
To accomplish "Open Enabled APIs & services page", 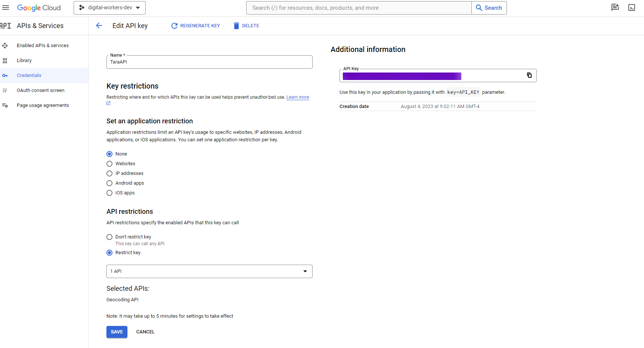I will point(43,46).
